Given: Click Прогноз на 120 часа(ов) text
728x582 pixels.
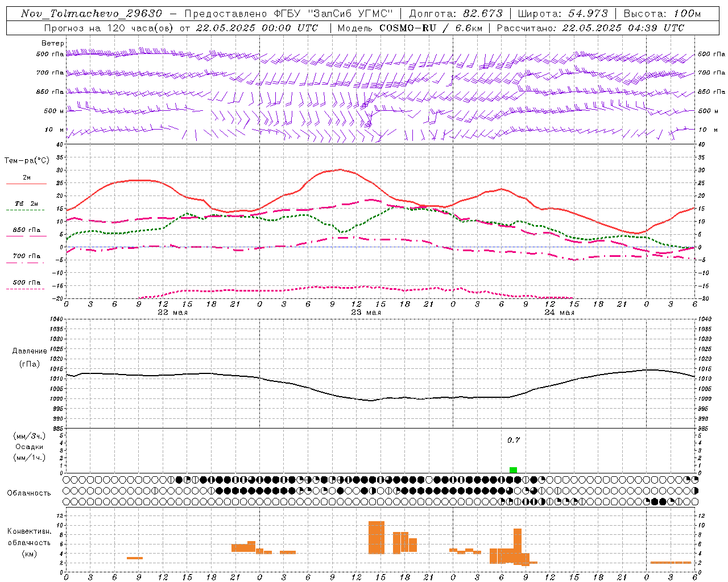Looking at the screenshot, I should point(109,28).
